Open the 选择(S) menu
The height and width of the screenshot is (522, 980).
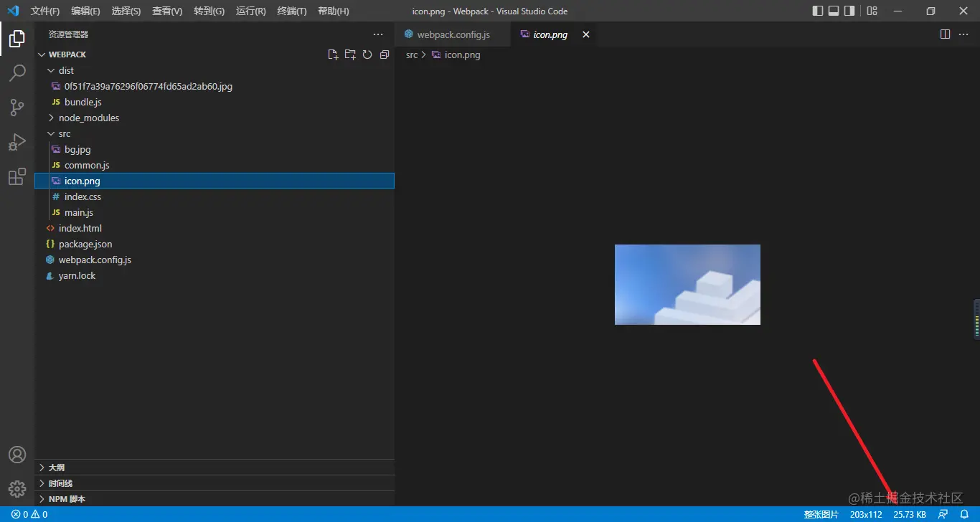pos(126,11)
